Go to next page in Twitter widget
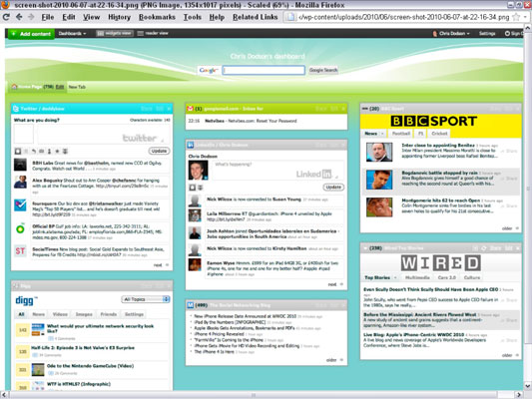The image size is (532, 399). (161, 265)
